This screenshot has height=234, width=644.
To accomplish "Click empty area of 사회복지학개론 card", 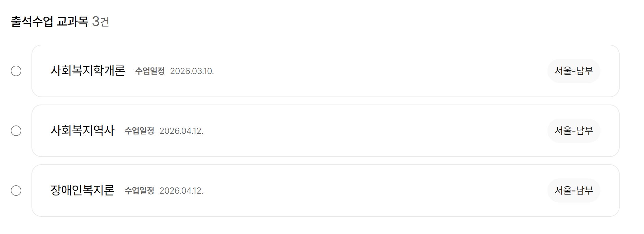I will pyautogui.click(x=370, y=71).
